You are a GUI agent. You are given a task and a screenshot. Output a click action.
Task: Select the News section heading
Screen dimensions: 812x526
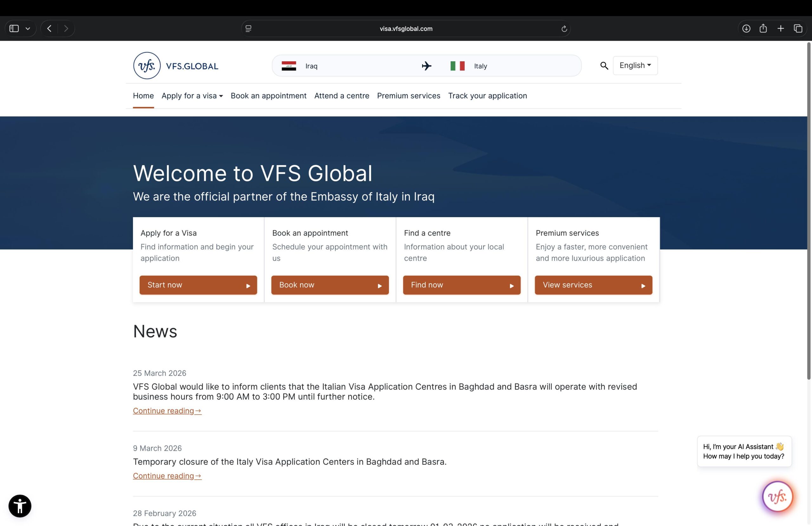pyautogui.click(x=155, y=331)
